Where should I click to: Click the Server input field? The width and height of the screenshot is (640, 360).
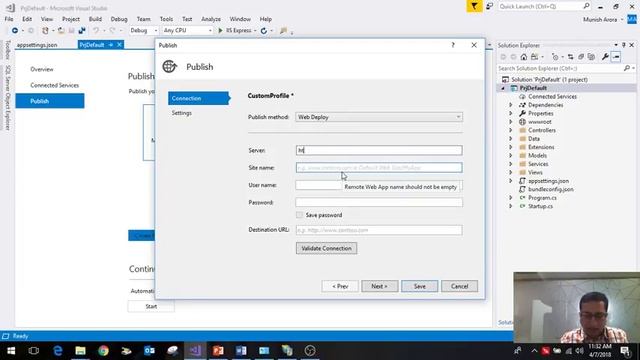coord(379,150)
